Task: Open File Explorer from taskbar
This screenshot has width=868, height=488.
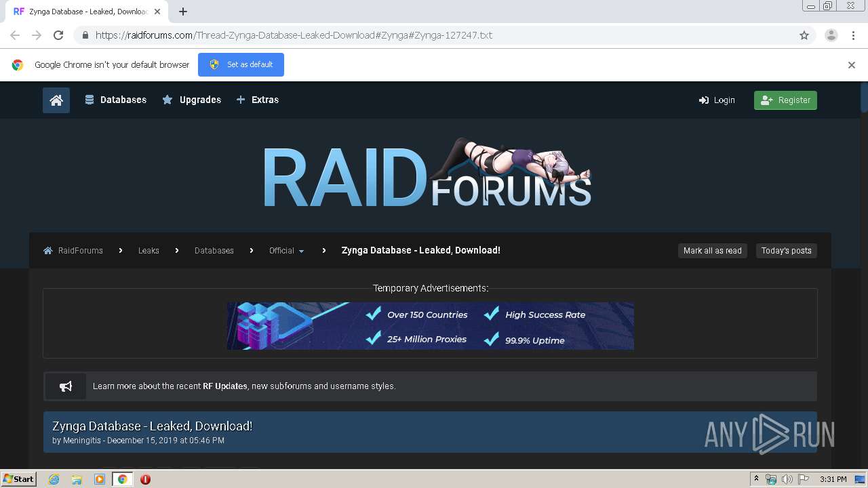Action: pyautogui.click(x=77, y=479)
